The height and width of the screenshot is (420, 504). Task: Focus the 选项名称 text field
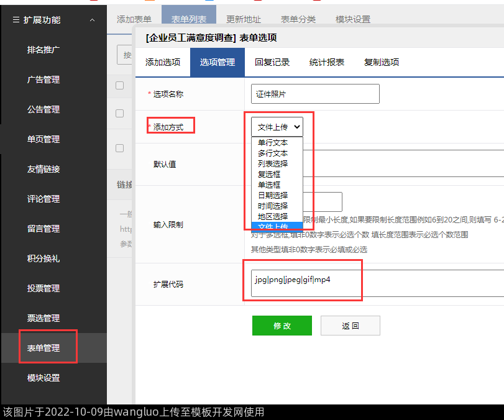(315, 94)
